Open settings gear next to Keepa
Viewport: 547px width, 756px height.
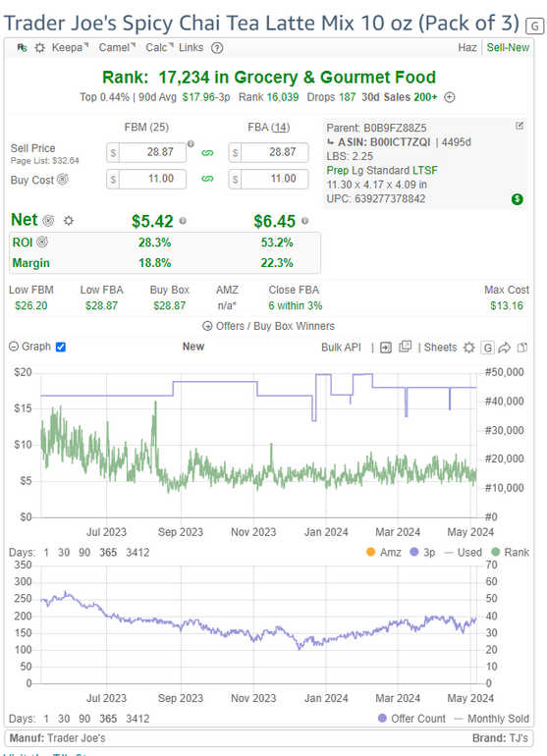coord(40,48)
